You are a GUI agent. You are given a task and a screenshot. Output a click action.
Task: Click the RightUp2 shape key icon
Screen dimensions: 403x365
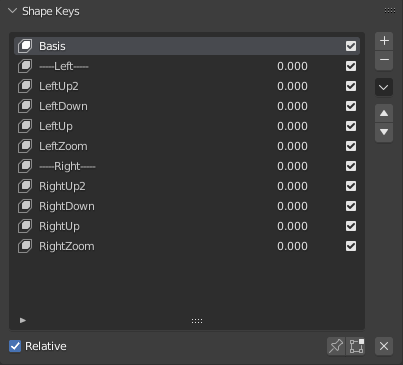click(25, 186)
